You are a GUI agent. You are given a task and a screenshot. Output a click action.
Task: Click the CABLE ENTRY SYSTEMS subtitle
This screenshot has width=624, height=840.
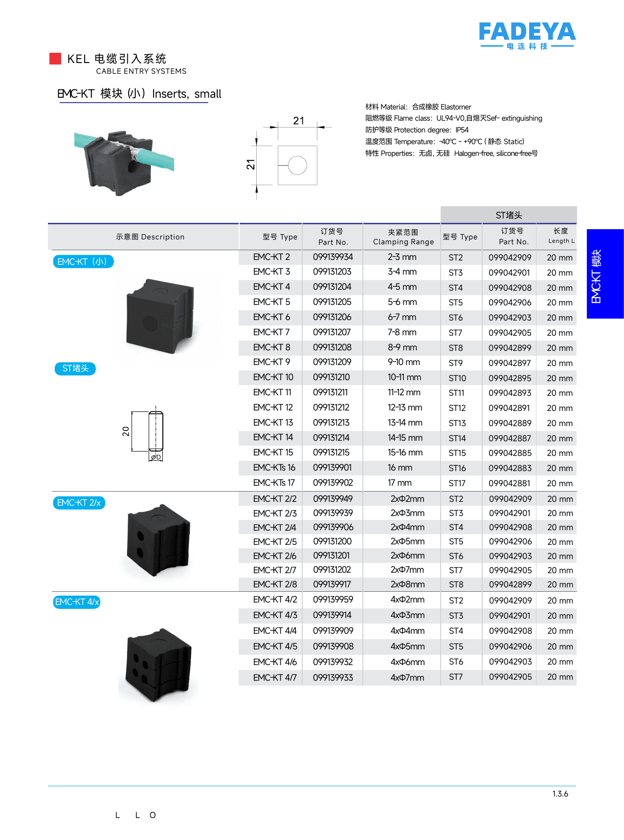141,71
